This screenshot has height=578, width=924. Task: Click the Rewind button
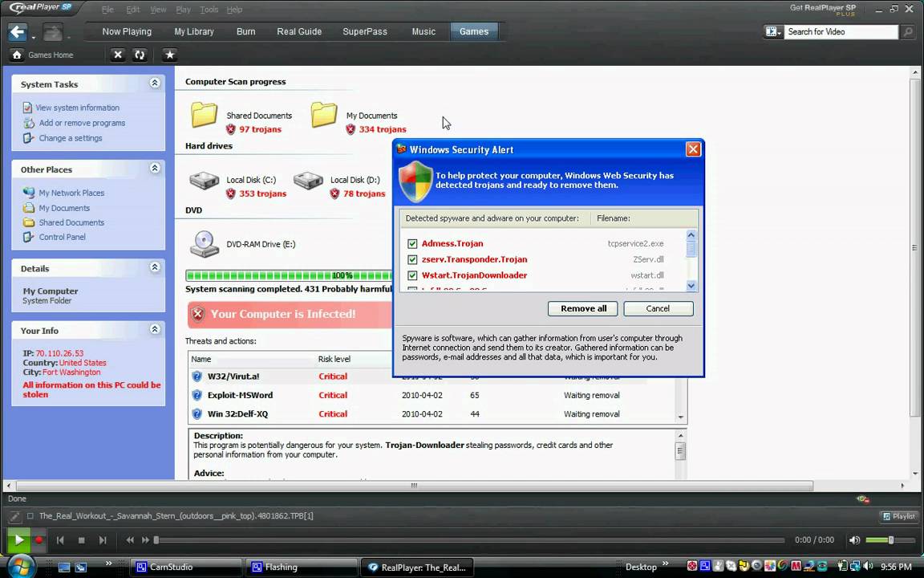130,540
